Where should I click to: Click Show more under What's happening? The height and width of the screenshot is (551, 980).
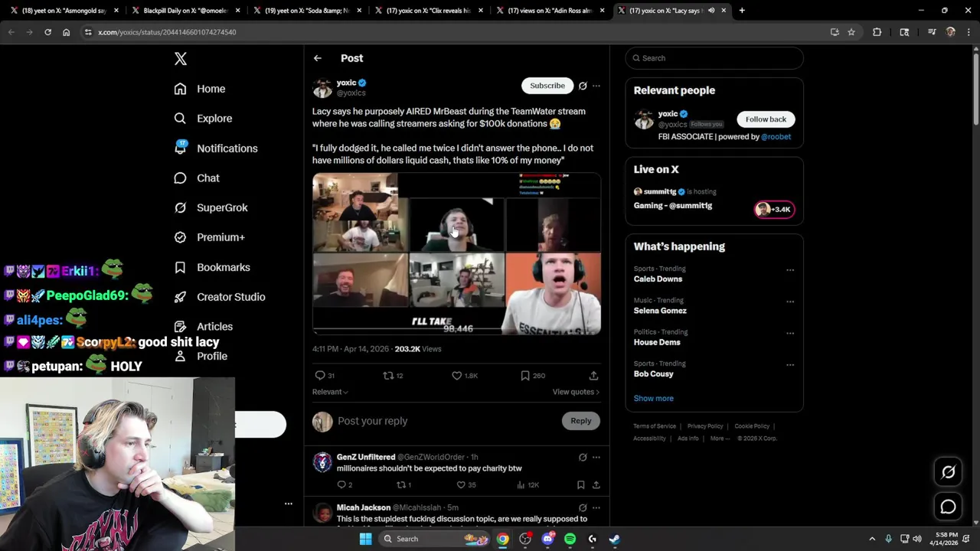(x=653, y=399)
